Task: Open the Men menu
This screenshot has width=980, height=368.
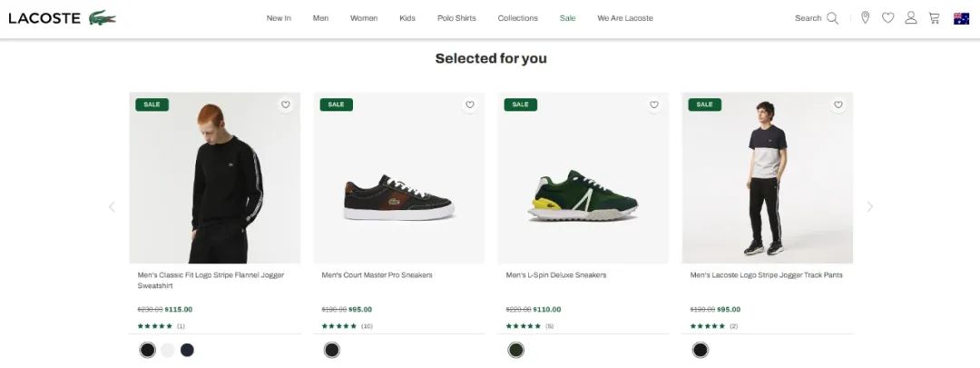Action: coord(320,18)
